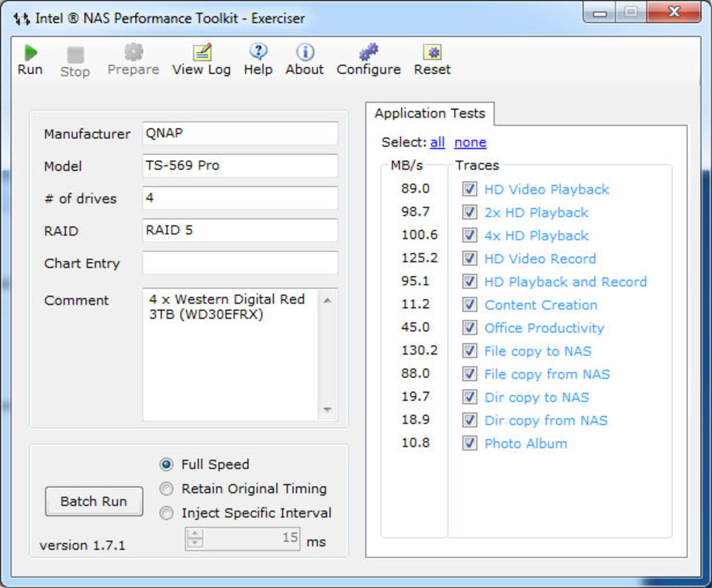Switch to the Application Tests tab

pos(430,113)
